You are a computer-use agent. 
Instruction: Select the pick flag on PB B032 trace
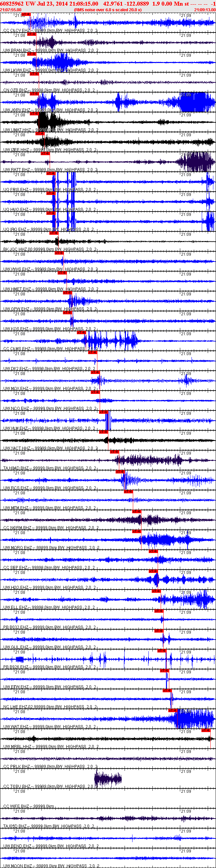[x=159, y=611]
